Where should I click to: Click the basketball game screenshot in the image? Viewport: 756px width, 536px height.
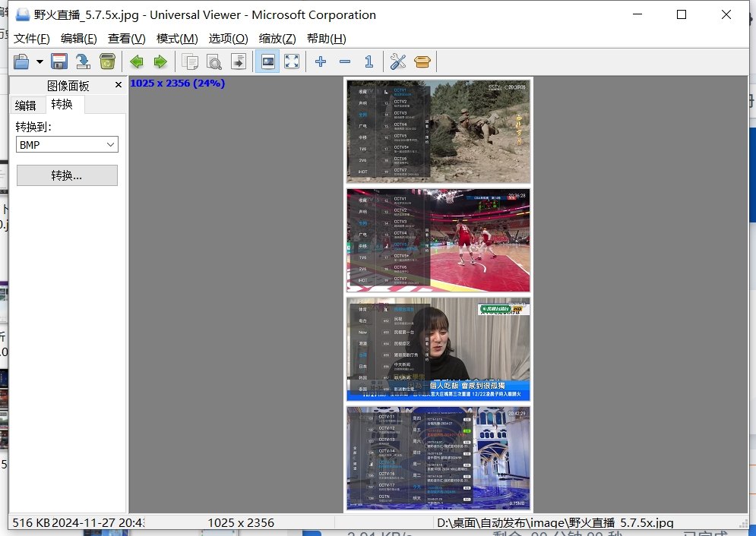point(438,241)
